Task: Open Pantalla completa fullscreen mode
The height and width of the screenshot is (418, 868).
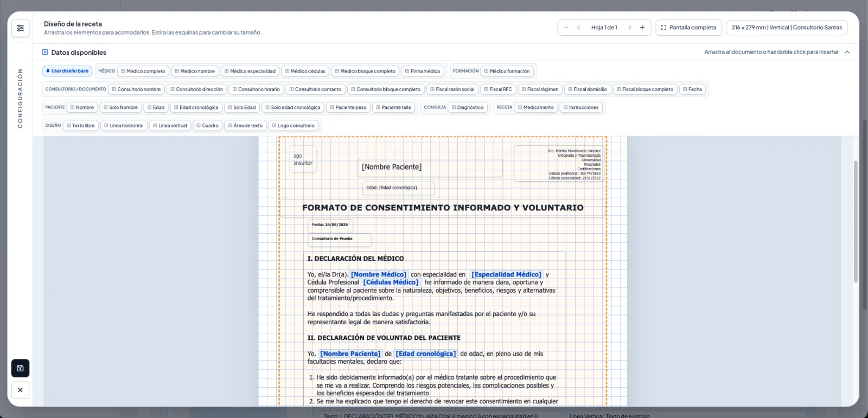Action: [x=688, y=28]
